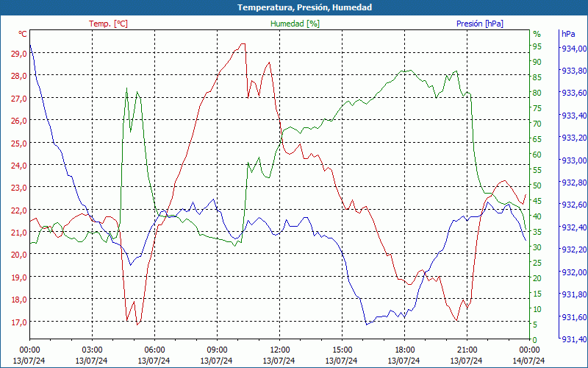This screenshot has height=368, width=588.
Task: Click the 45 humidity axis value
Action: click(x=537, y=201)
